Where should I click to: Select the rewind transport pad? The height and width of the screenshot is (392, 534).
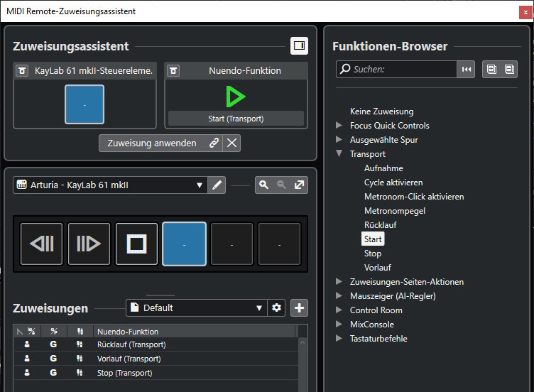[42, 244]
